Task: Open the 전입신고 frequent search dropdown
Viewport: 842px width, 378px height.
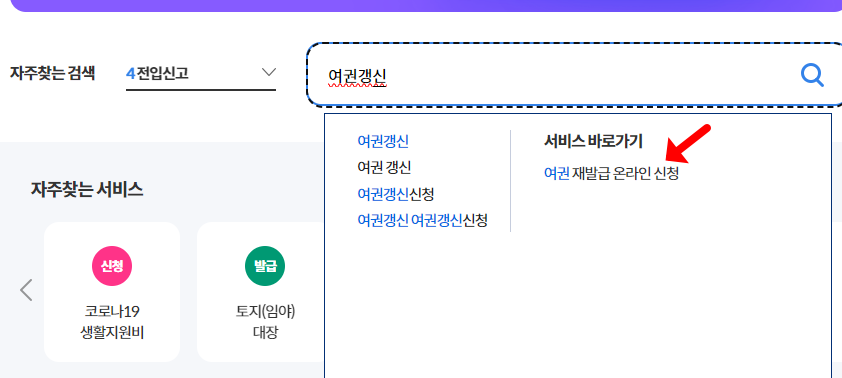Action: [201, 73]
